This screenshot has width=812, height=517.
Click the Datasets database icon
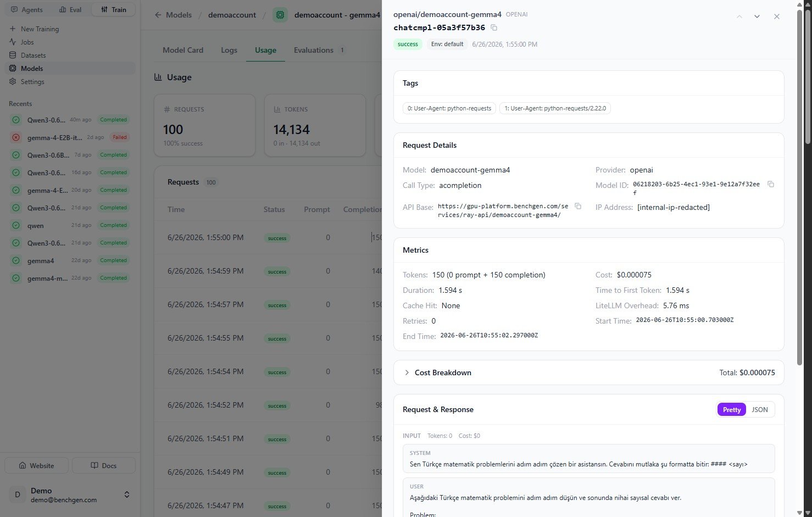tap(13, 55)
